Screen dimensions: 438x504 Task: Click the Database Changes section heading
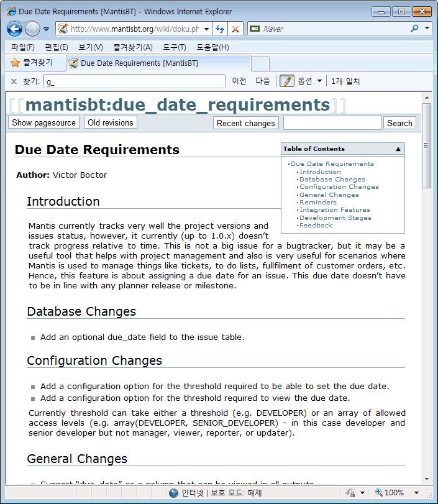tap(81, 311)
